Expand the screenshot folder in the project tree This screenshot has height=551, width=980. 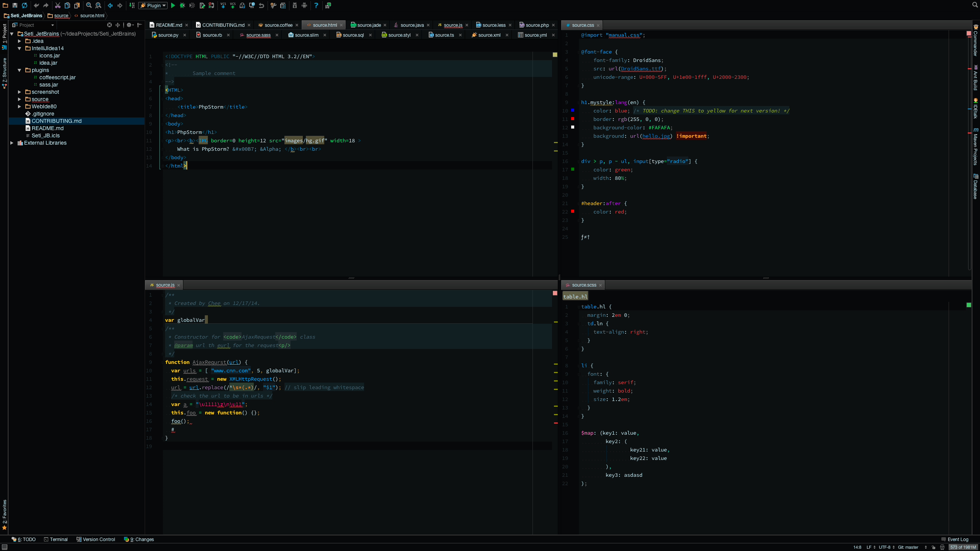click(20, 92)
